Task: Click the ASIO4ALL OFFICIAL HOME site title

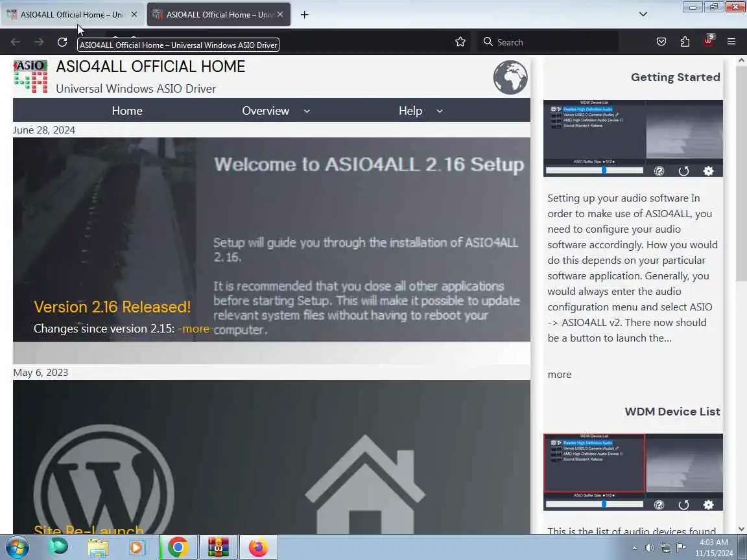Action: pyautogui.click(x=150, y=66)
